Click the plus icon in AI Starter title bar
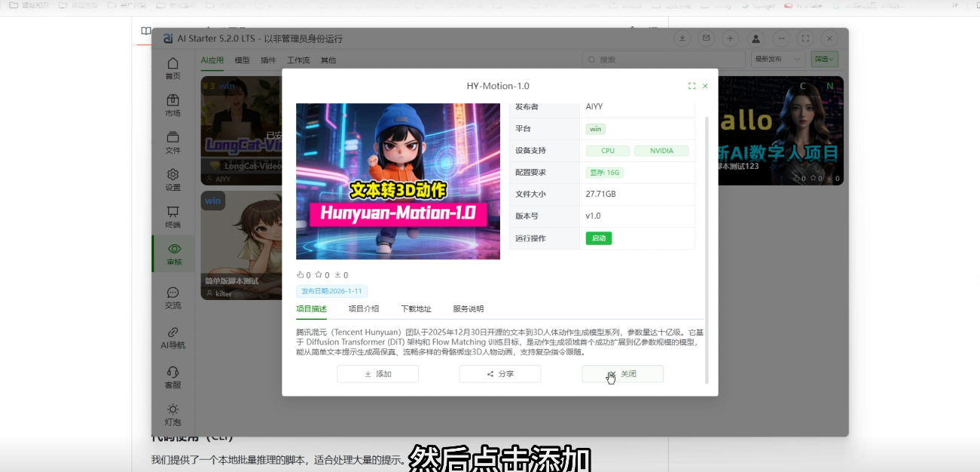Screen dimensions: 980x472 coord(730,38)
